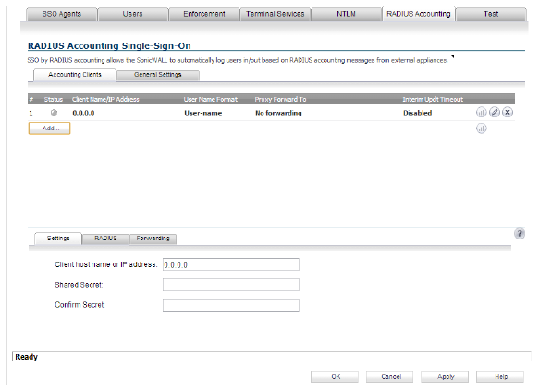The width and height of the screenshot is (539, 392).
Task: Click the Add... button
Action: [x=50, y=129]
